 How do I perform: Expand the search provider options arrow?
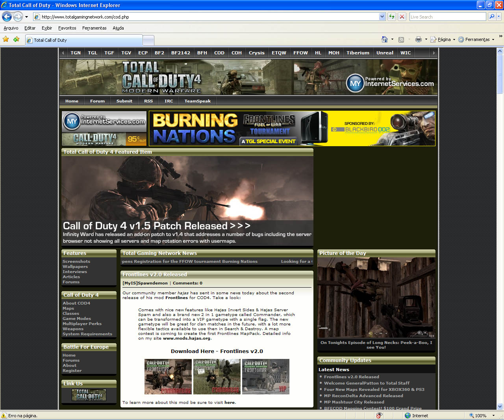pos(499,17)
